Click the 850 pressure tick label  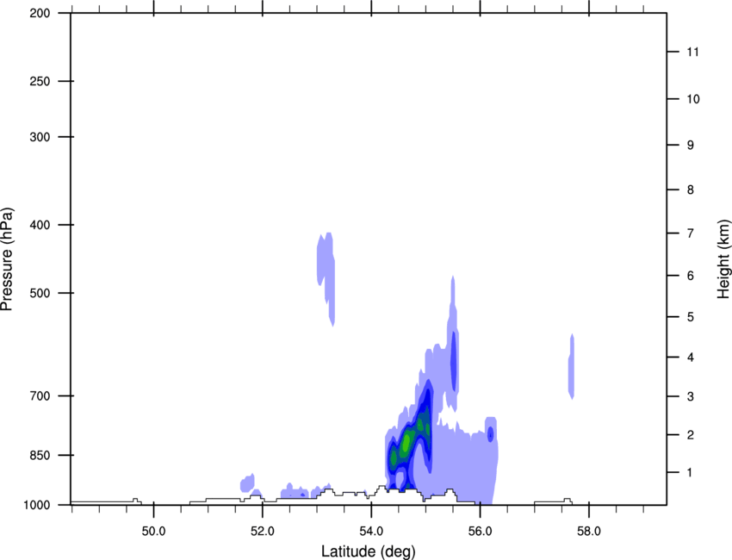coord(40,455)
